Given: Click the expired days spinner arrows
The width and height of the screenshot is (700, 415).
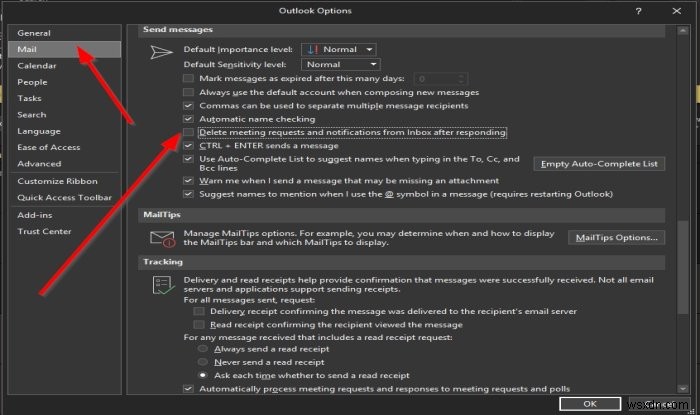Looking at the screenshot, I should (x=462, y=79).
